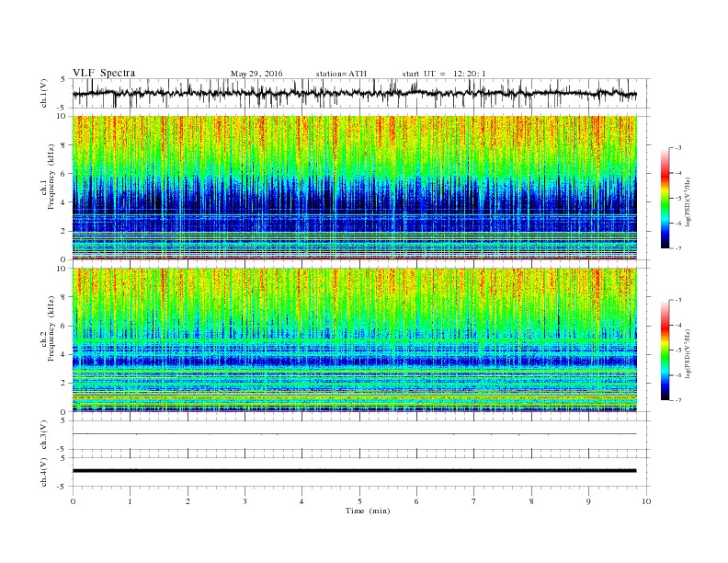728x563 pixels.
Task: Click time axis tick label "5"
Action: (x=359, y=501)
